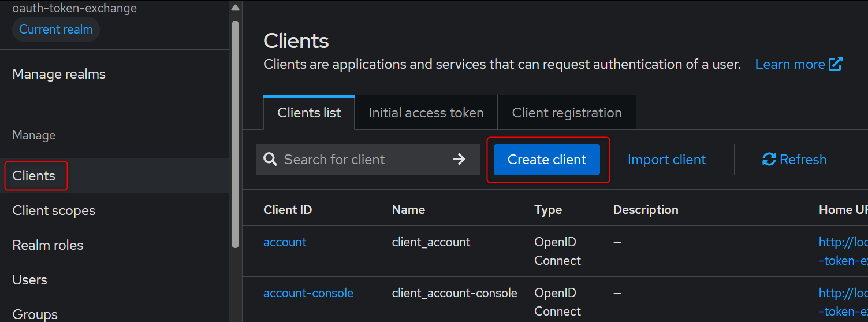Viewport: 868px width, 322px height.
Task: Click the Refresh circular arrows icon
Action: click(x=769, y=160)
